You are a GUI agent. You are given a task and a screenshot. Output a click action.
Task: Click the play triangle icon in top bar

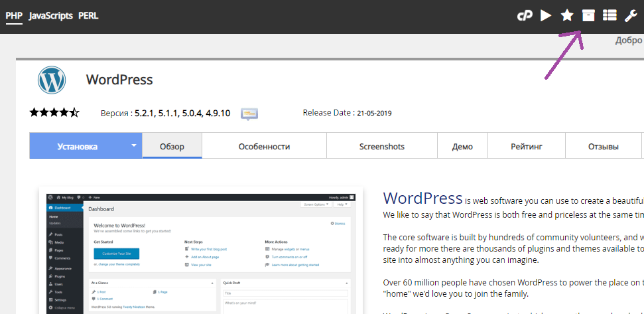point(546,16)
